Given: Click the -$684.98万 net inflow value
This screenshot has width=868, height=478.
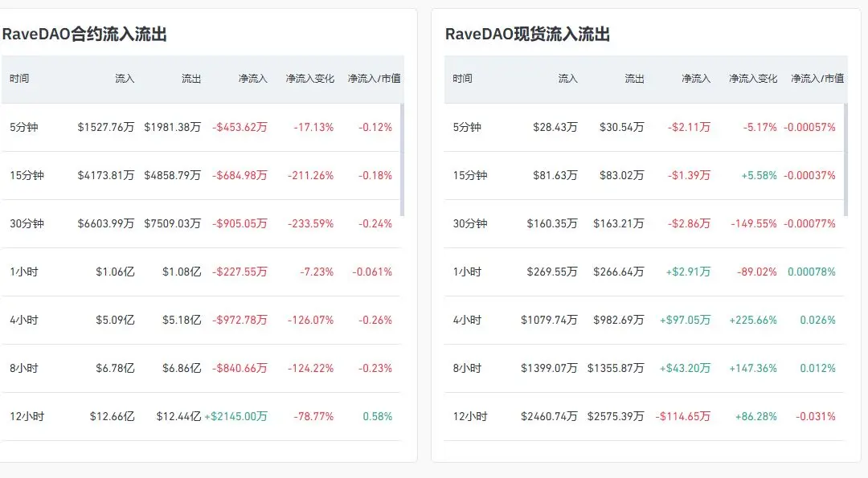Looking at the screenshot, I should (240, 175).
